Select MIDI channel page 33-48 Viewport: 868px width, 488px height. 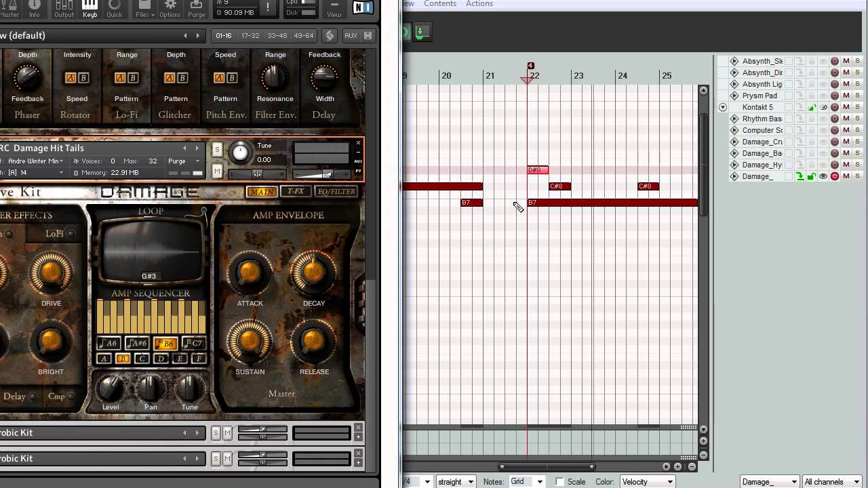click(277, 35)
